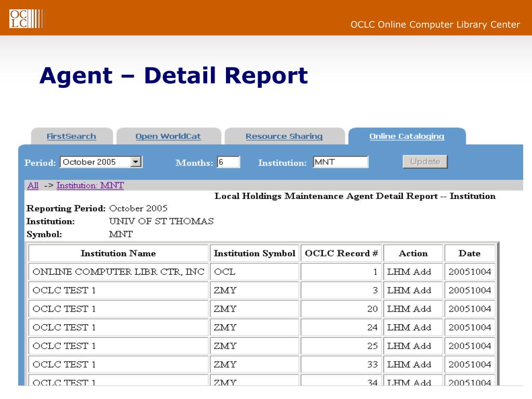
Task: Open the Institution: MNT breadcrumb link
Action: click(x=90, y=185)
